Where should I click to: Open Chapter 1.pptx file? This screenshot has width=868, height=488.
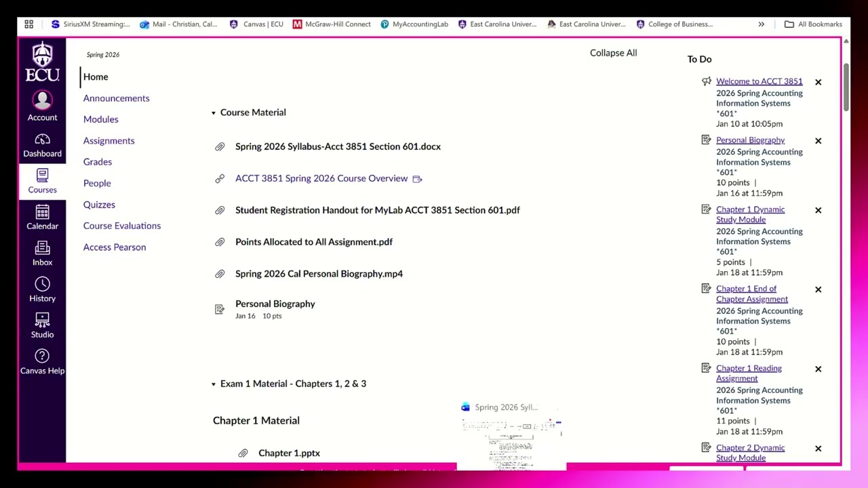pyautogui.click(x=289, y=453)
